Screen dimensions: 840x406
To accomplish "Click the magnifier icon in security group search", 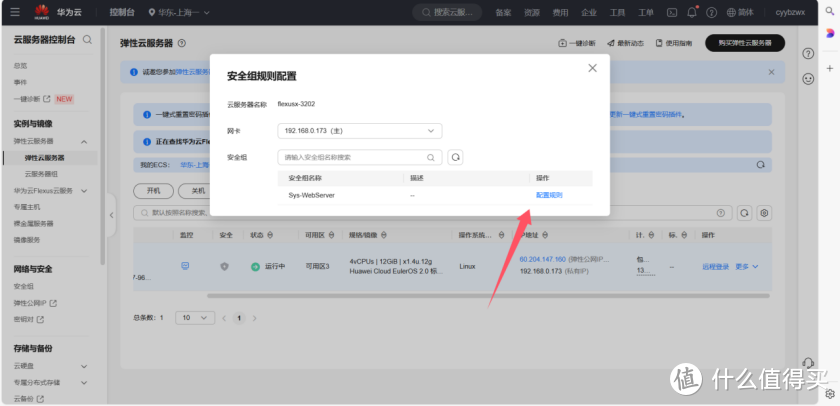I will (x=432, y=157).
